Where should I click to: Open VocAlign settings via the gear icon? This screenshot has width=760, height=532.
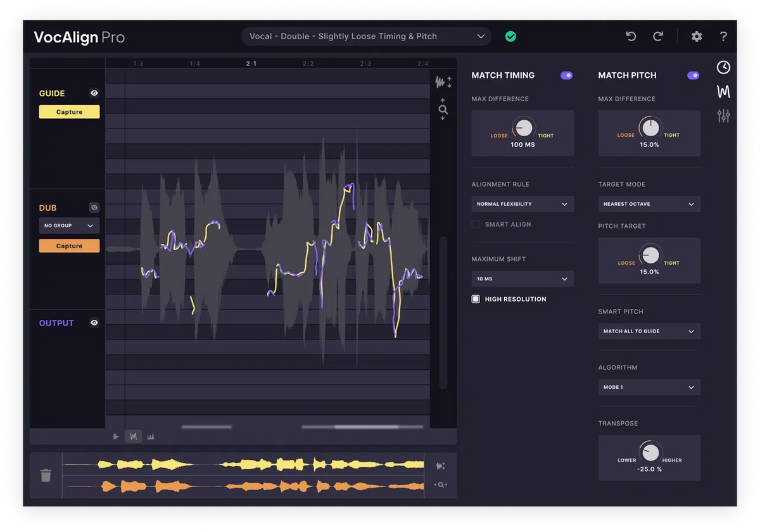click(x=696, y=36)
